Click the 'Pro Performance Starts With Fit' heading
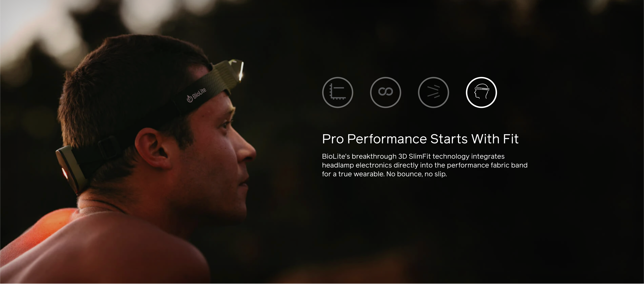 [x=420, y=139]
